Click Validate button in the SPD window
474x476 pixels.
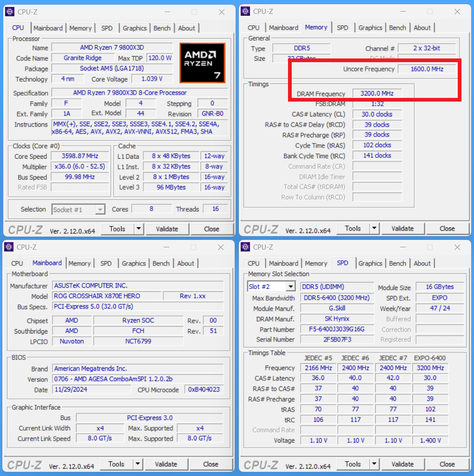click(403, 464)
